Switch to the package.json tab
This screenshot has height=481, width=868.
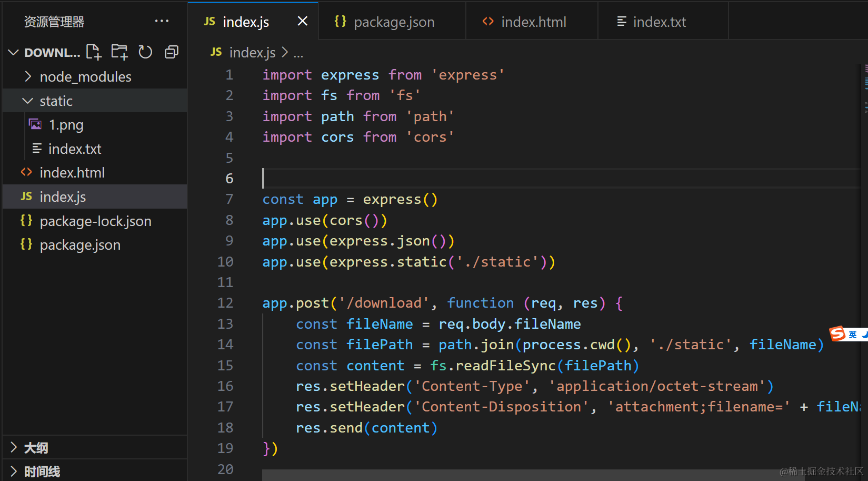click(392, 22)
